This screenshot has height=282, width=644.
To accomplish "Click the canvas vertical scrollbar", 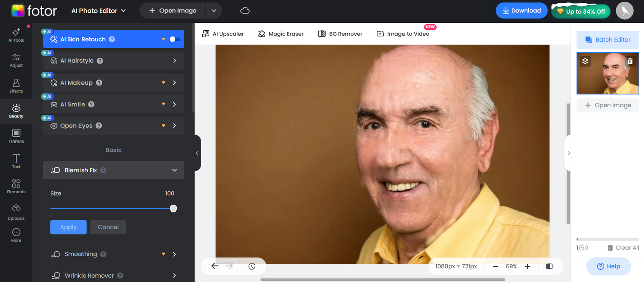I will click(569, 164).
